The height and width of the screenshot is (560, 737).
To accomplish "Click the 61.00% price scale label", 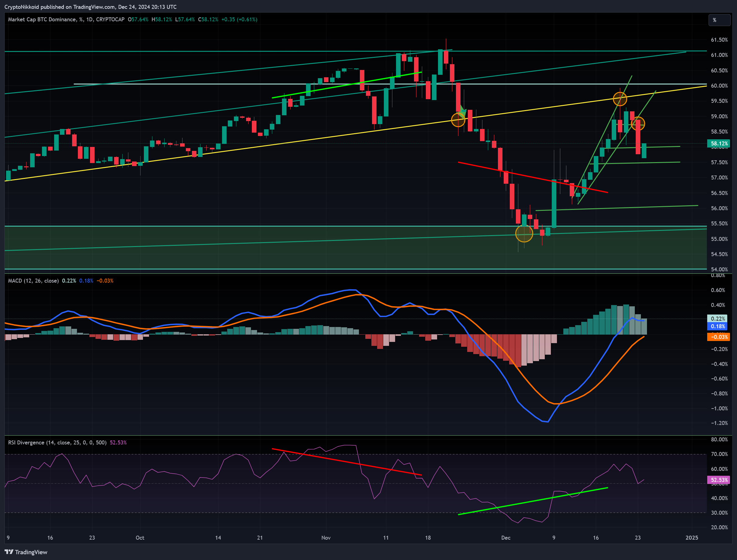I will (x=719, y=55).
